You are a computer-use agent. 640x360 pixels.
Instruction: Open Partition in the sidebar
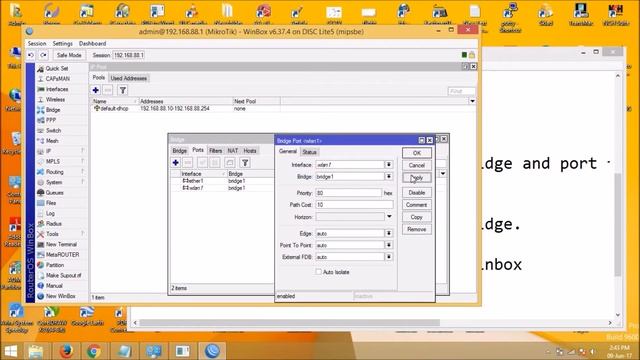click(55, 265)
